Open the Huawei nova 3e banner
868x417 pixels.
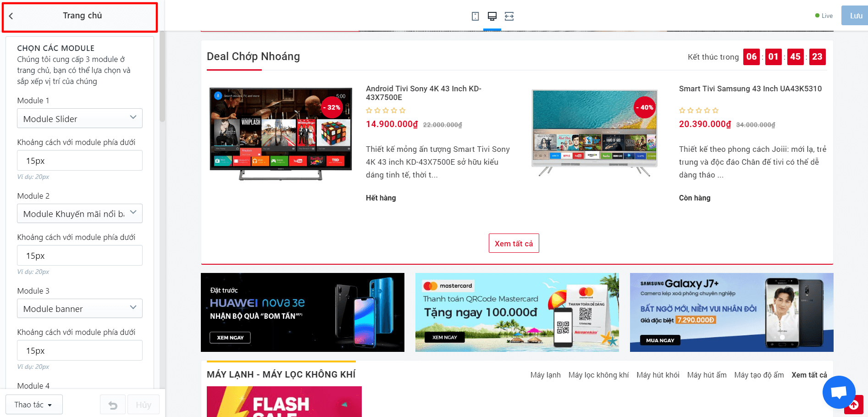point(303,312)
